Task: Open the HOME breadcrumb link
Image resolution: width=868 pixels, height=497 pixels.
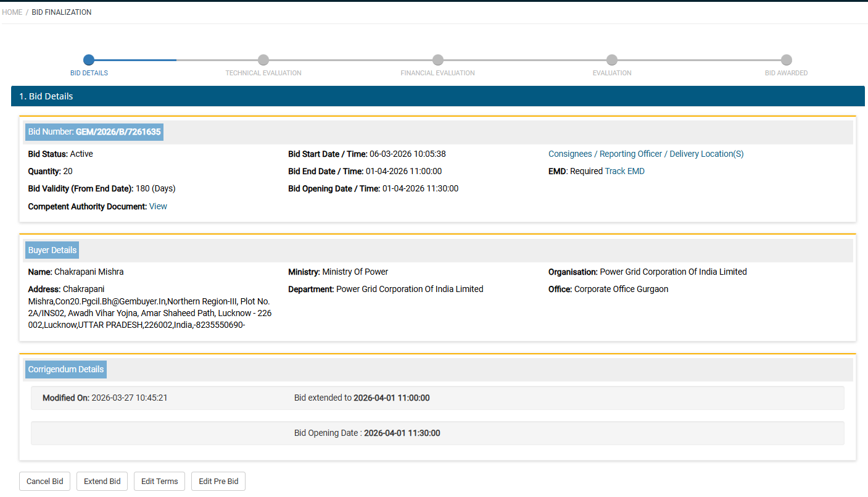Action: coord(12,12)
